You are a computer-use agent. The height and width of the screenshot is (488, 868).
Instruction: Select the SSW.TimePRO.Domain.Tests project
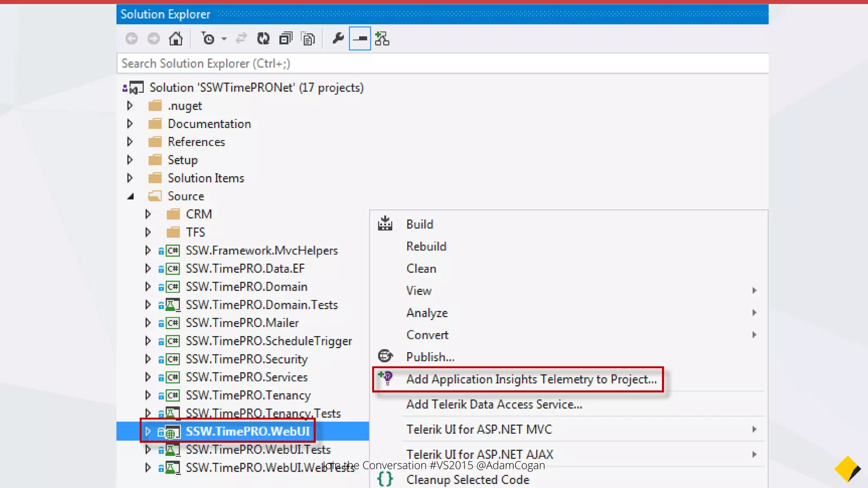click(262, 305)
